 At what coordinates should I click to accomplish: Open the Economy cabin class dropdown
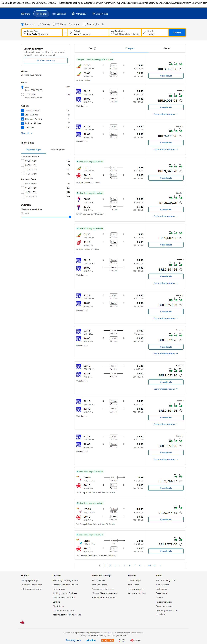[74, 24]
